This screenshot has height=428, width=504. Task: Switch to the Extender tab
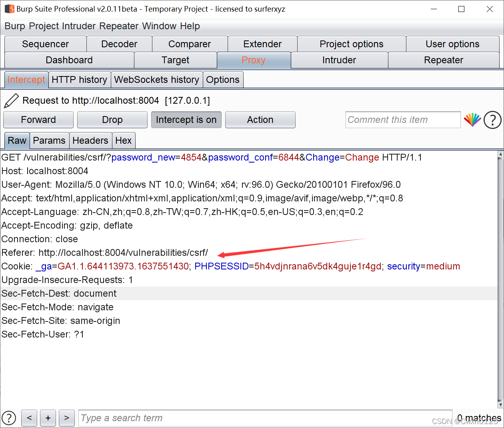coord(262,44)
